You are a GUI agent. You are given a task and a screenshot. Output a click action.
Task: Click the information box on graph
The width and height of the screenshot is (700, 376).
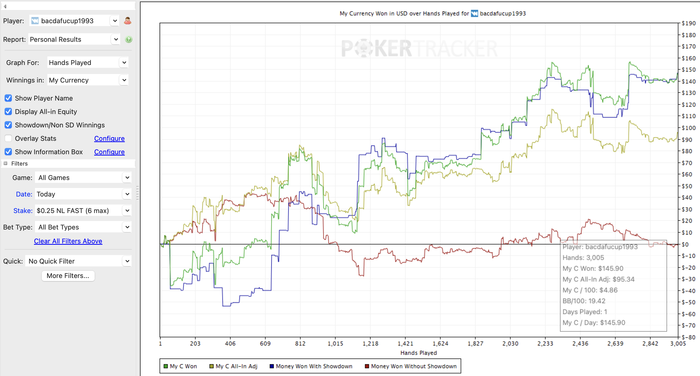613,285
